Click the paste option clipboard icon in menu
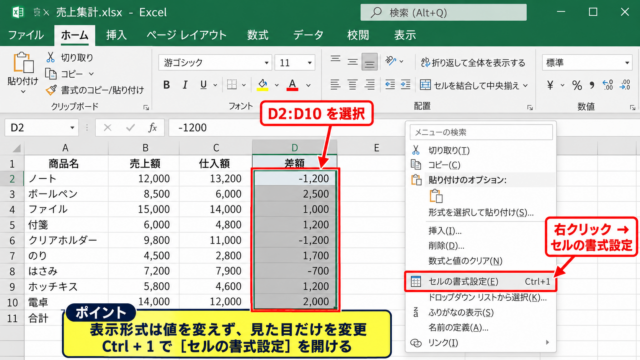The width and height of the screenshot is (640, 360). [436, 196]
